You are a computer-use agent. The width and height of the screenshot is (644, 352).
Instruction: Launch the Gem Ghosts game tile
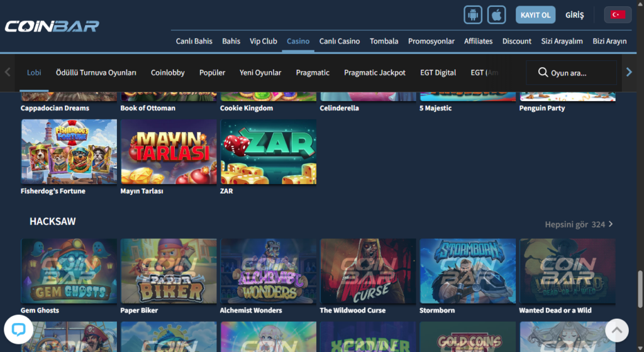point(69,271)
